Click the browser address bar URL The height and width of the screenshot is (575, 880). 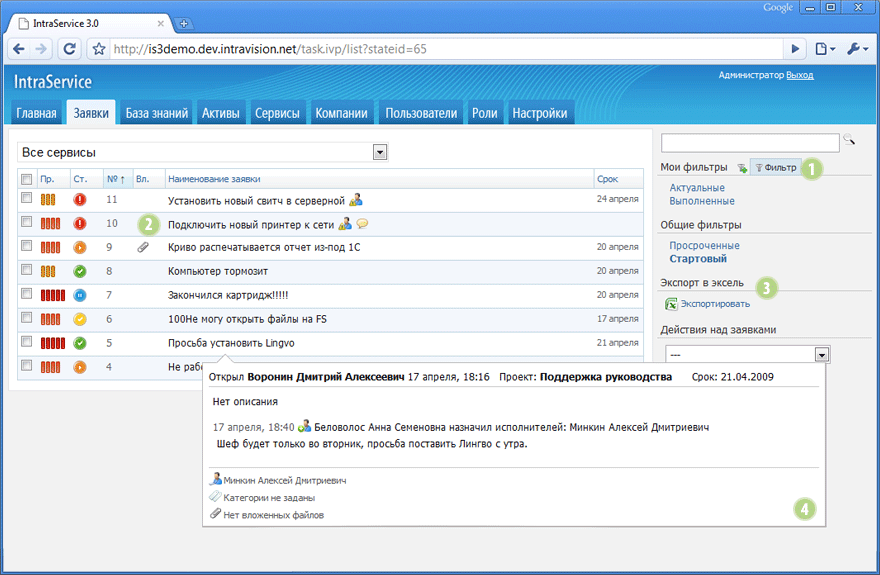(x=446, y=49)
